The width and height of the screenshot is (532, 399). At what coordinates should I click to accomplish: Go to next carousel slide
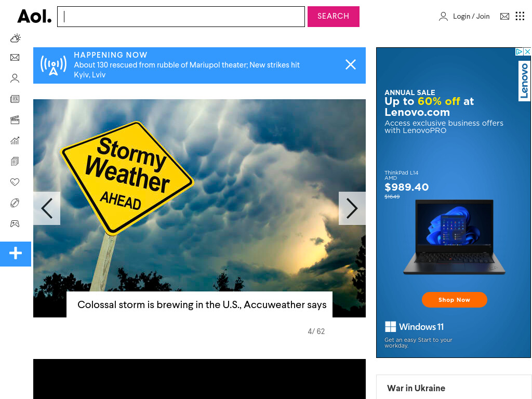(x=352, y=208)
